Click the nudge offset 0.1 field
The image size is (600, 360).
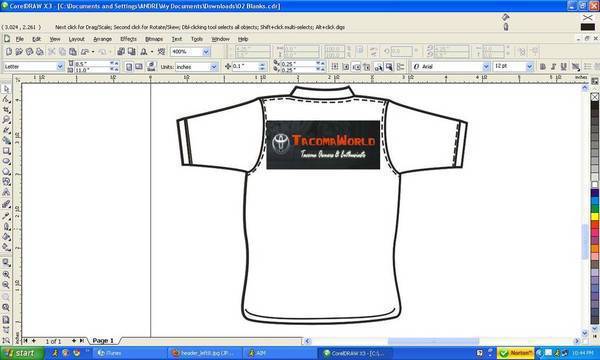245,67
